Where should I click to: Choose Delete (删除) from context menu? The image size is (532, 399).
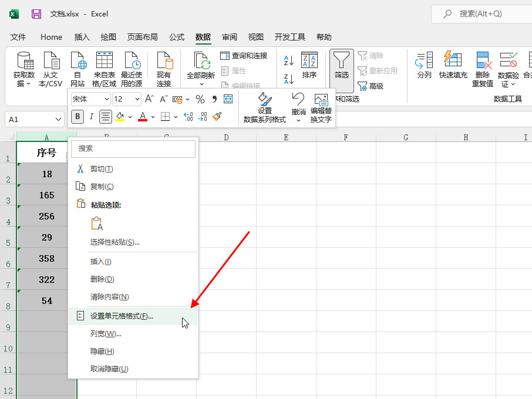click(x=133, y=279)
